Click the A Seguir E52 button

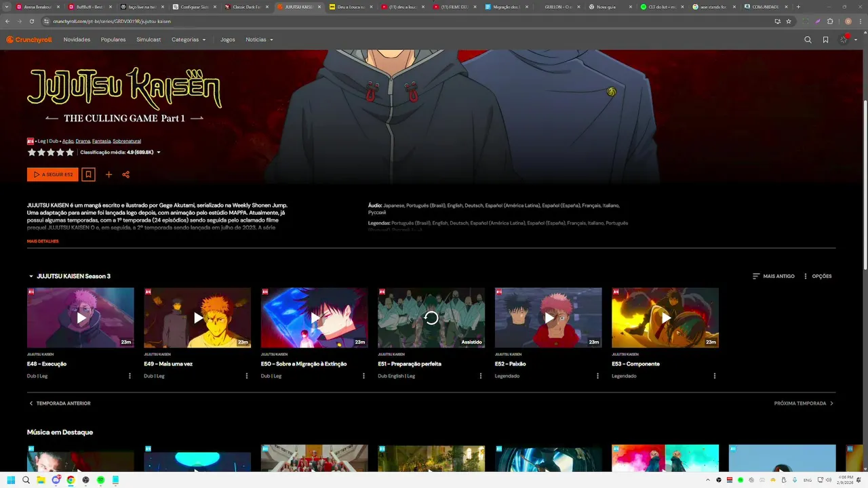(x=53, y=175)
